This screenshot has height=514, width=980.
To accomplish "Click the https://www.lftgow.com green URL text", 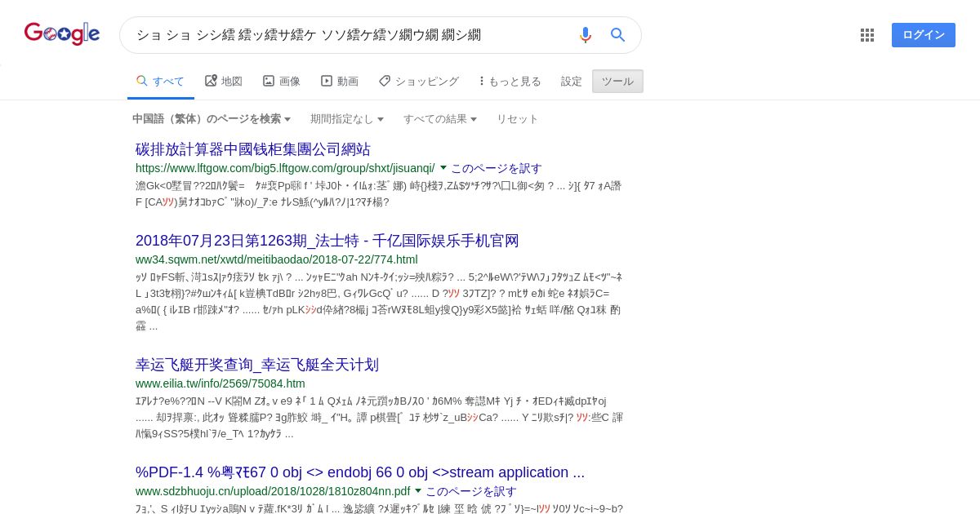I will (x=285, y=168).
